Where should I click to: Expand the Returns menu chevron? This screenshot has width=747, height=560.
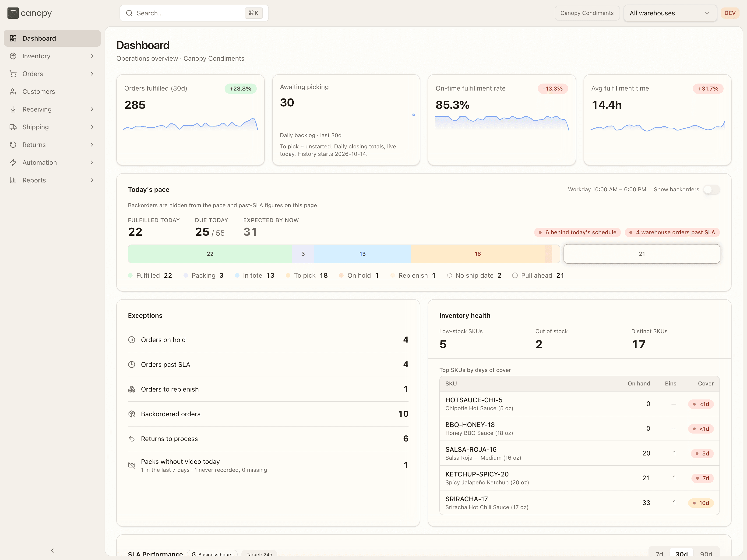click(x=92, y=144)
